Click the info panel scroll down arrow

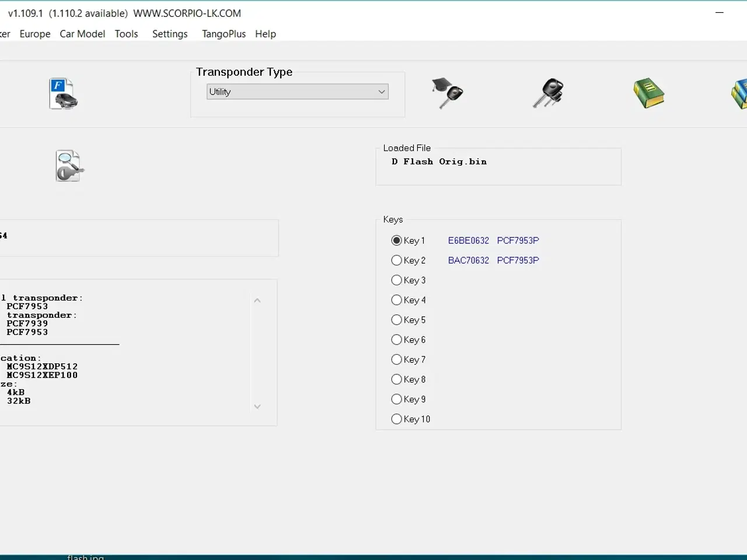257,407
